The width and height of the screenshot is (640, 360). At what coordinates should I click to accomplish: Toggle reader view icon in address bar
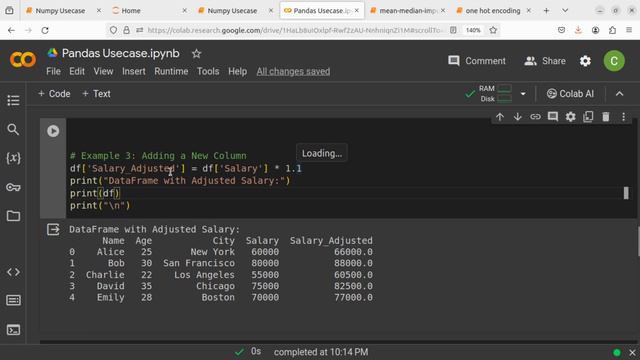pos(453,30)
